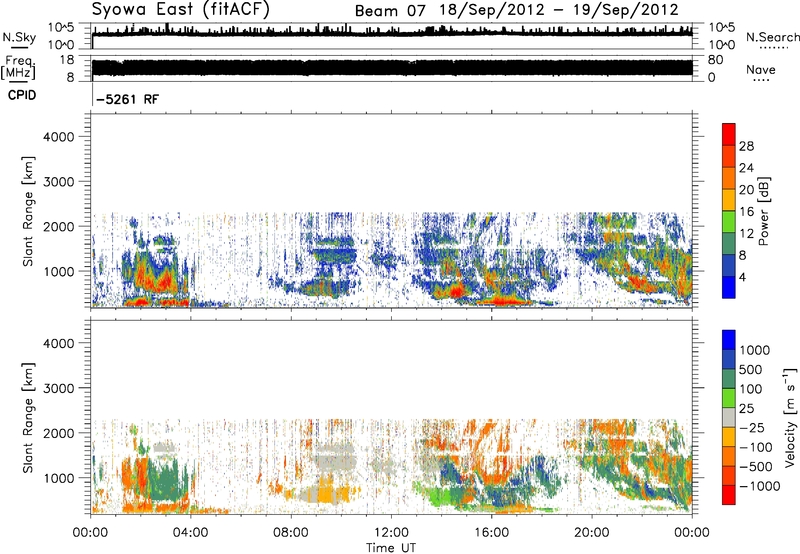Select the "-5261 RF" CPID value
Image resolution: width=800 pixels, height=554 pixels.
point(128,99)
